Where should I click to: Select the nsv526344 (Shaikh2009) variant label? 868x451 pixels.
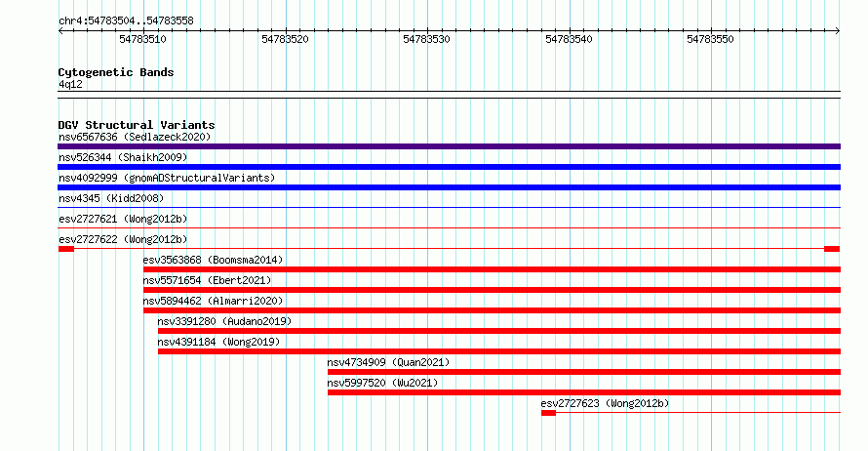click(123, 157)
